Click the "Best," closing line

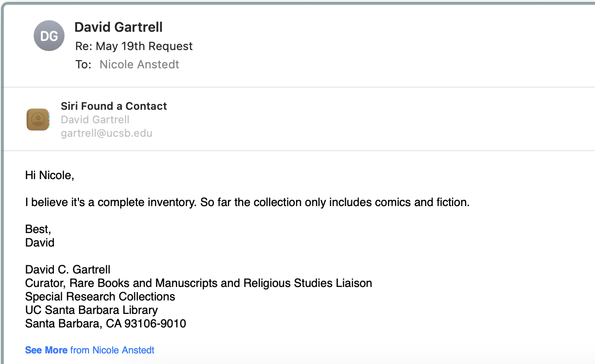pos(38,230)
